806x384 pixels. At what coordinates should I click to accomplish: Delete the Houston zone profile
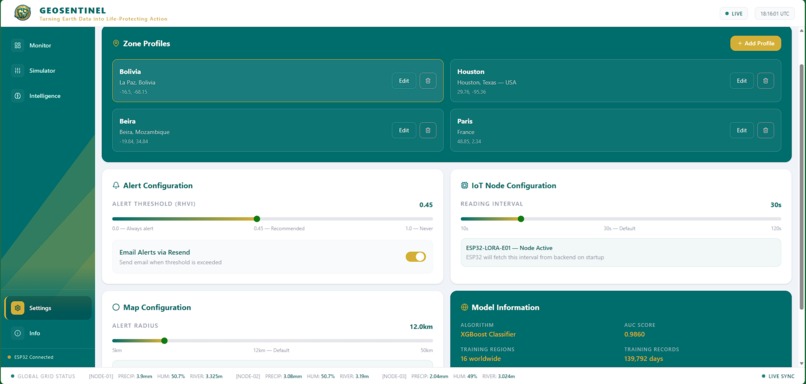[x=765, y=81]
